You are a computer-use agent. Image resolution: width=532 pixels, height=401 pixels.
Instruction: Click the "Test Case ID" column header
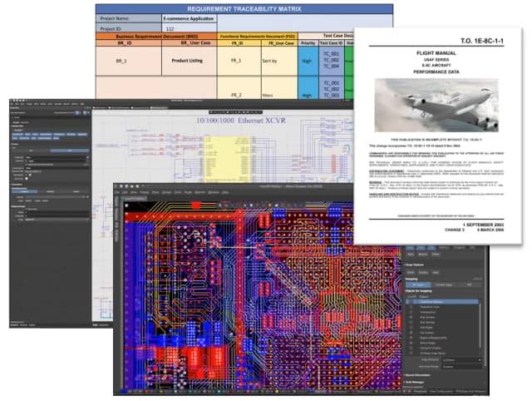[331, 43]
